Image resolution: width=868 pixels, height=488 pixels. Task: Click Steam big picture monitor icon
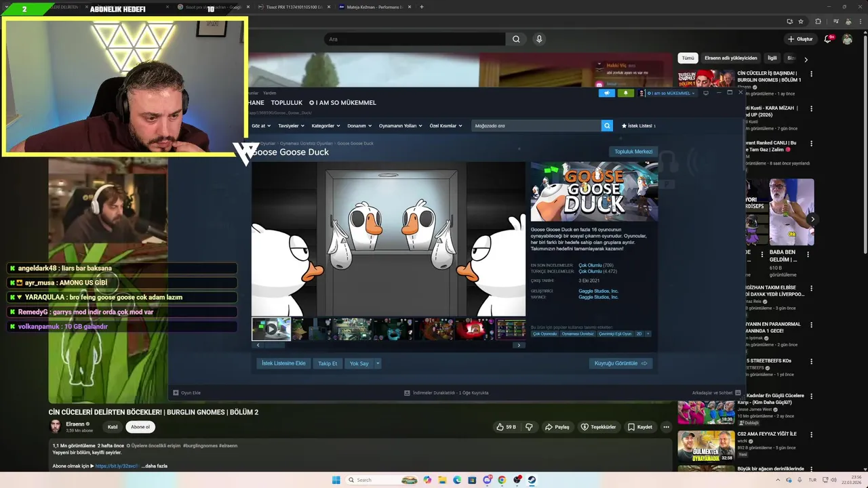coord(706,93)
